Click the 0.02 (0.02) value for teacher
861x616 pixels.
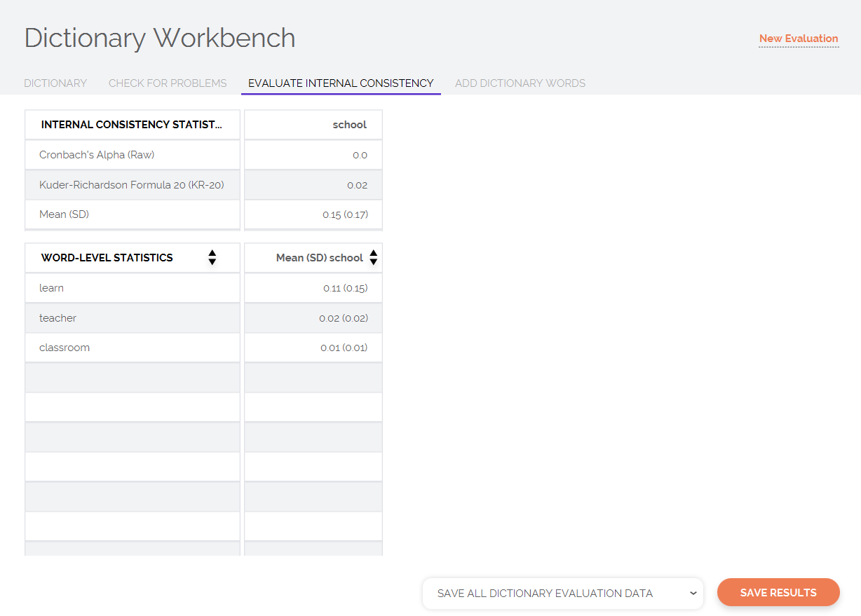point(344,318)
